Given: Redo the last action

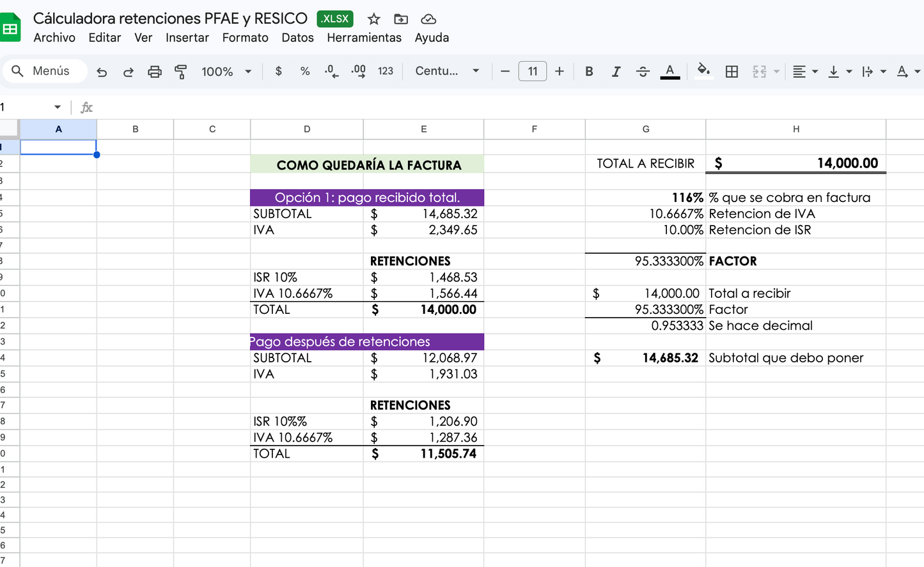Looking at the screenshot, I should (x=128, y=72).
